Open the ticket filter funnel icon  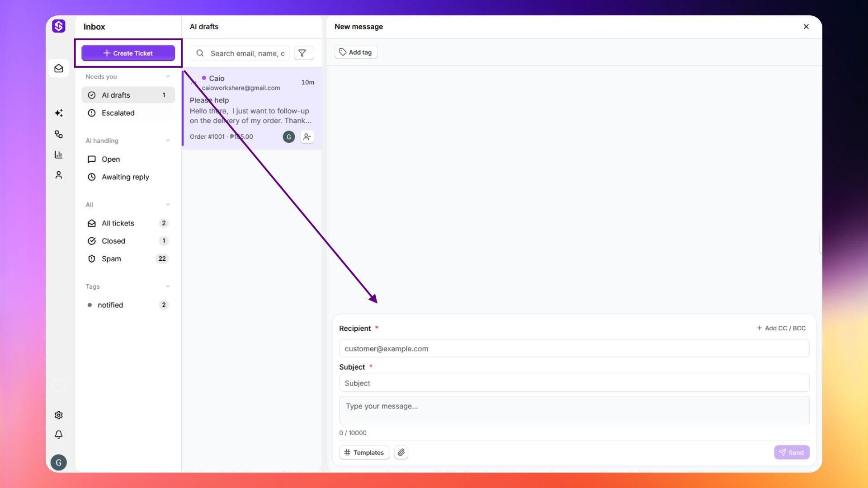[x=303, y=53]
